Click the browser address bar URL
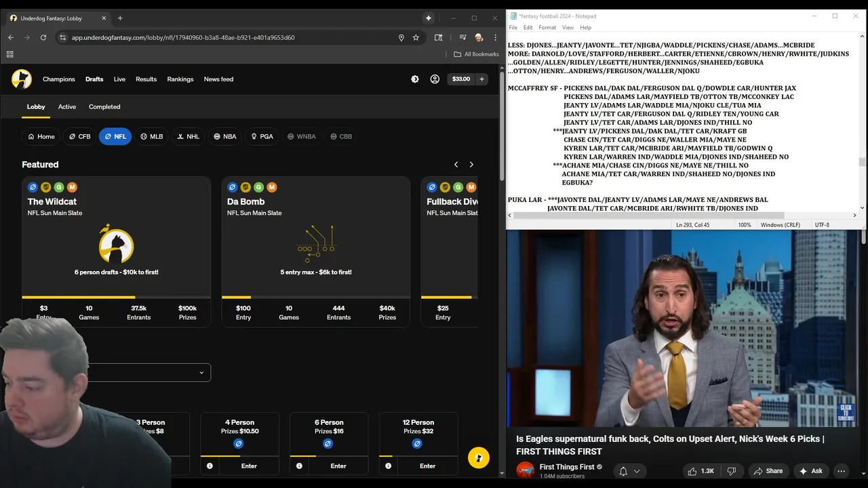 point(183,37)
